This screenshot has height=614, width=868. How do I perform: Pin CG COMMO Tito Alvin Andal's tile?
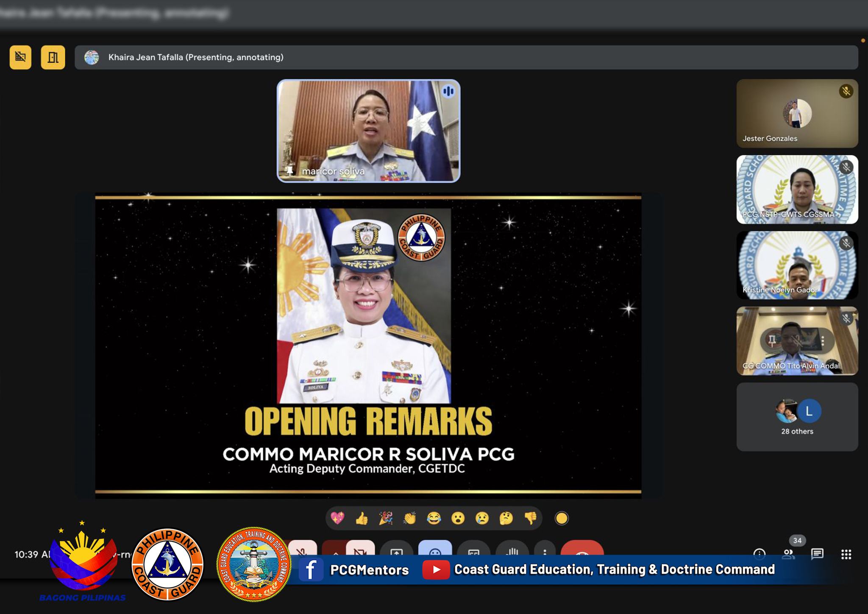[772, 340]
